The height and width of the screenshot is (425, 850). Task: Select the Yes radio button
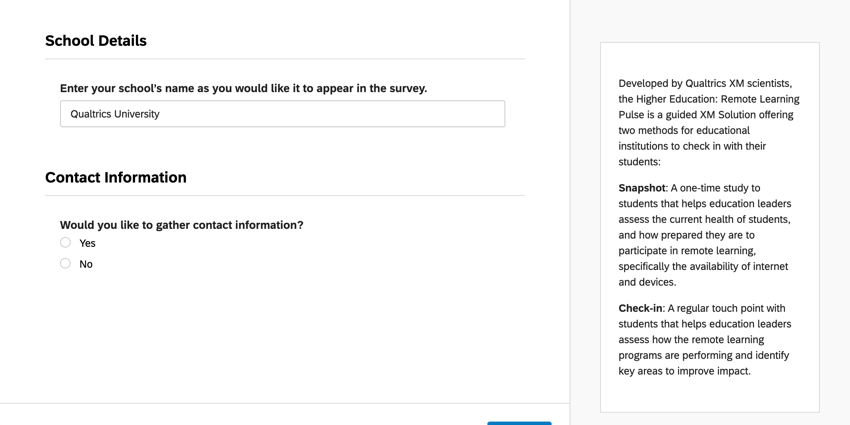[x=65, y=243]
